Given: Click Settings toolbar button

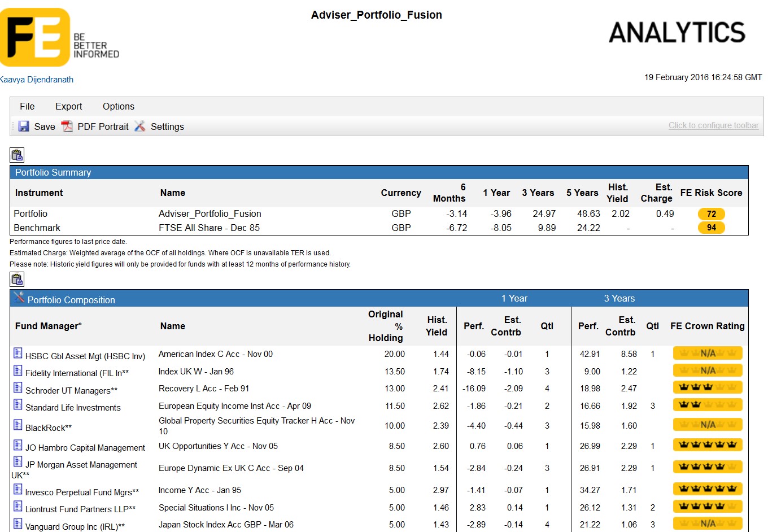Looking at the screenshot, I should (159, 127).
